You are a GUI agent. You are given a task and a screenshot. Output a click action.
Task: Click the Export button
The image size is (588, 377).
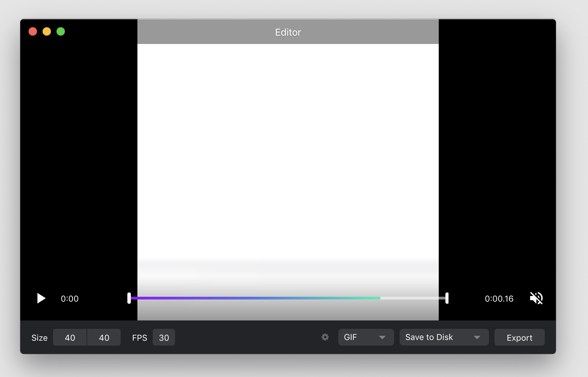coord(519,337)
